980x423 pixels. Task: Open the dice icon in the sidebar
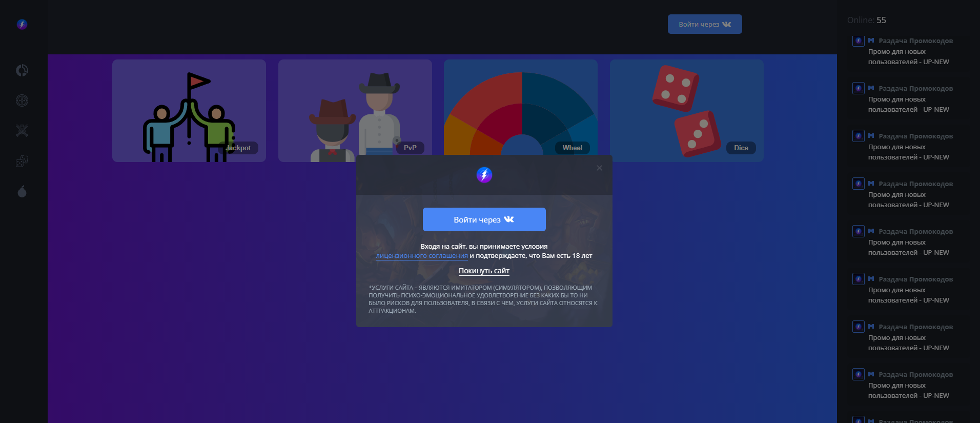(x=22, y=162)
